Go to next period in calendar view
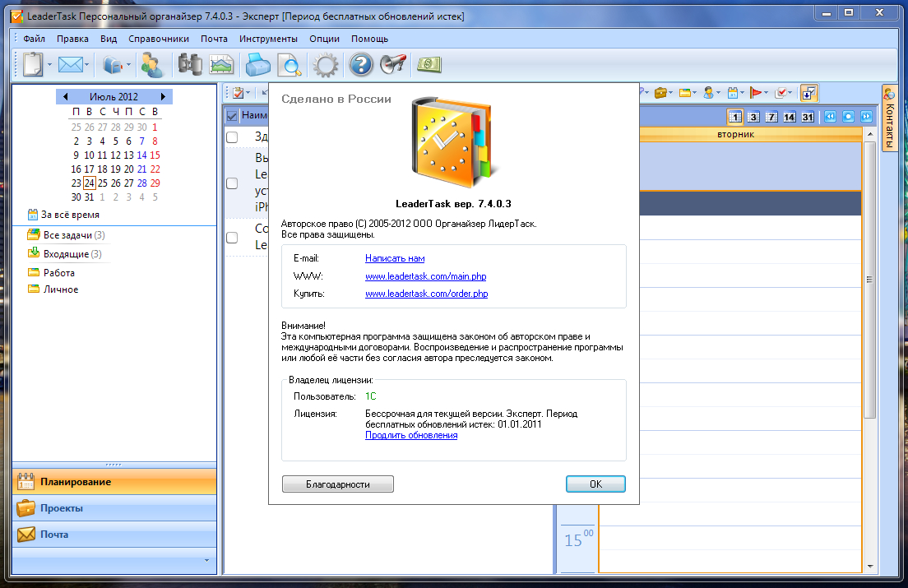 [x=866, y=116]
